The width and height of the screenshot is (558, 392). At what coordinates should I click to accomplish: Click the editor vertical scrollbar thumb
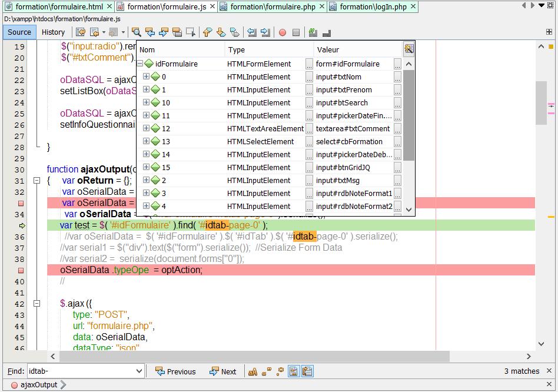coord(542,103)
